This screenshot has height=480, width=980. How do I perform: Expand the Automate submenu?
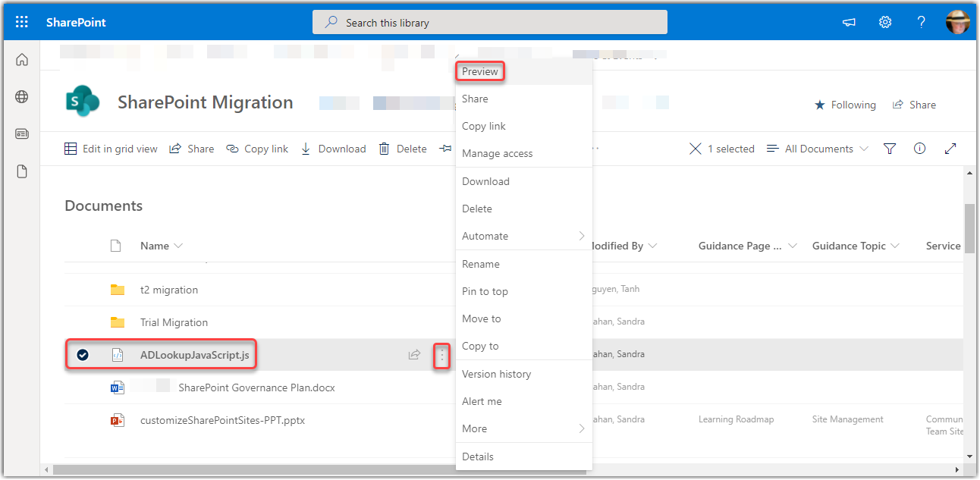point(523,236)
